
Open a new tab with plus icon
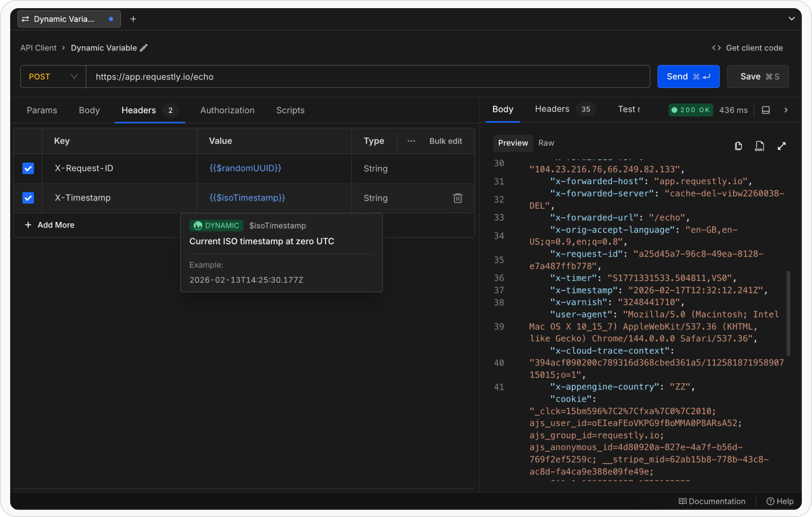[133, 19]
